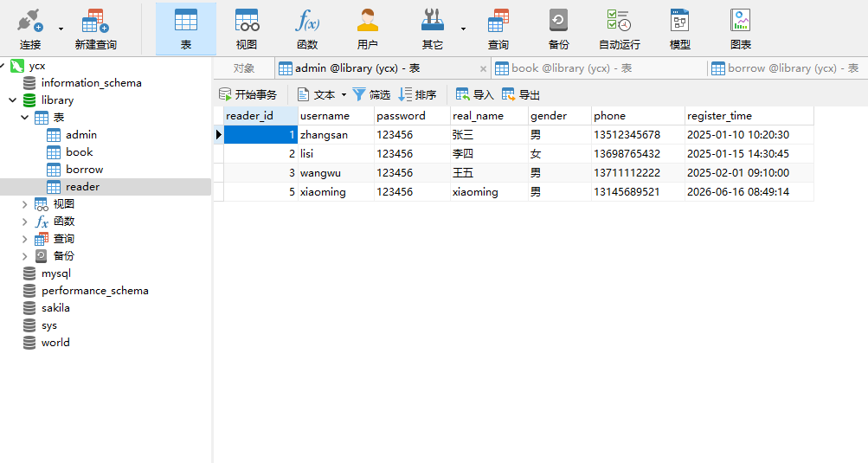Create a new query with 新建查询

point(95,29)
